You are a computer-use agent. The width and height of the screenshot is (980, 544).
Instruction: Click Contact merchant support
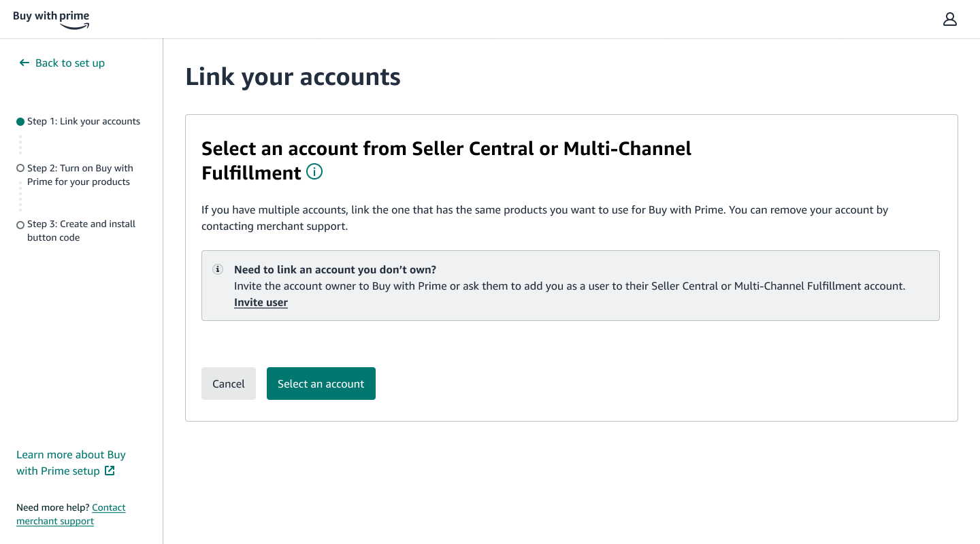coord(71,514)
